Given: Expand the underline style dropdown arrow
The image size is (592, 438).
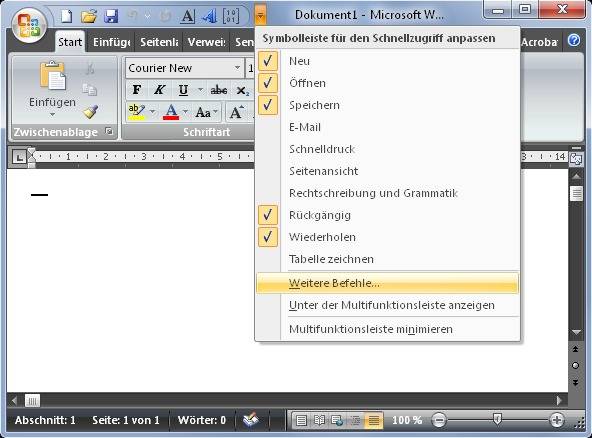Looking at the screenshot, I should pos(200,90).
